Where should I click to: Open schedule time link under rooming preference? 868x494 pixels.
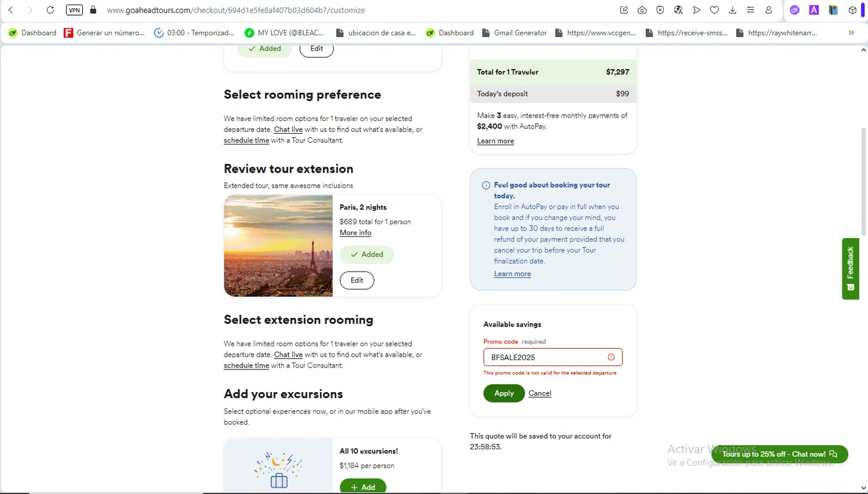[247, 141]
